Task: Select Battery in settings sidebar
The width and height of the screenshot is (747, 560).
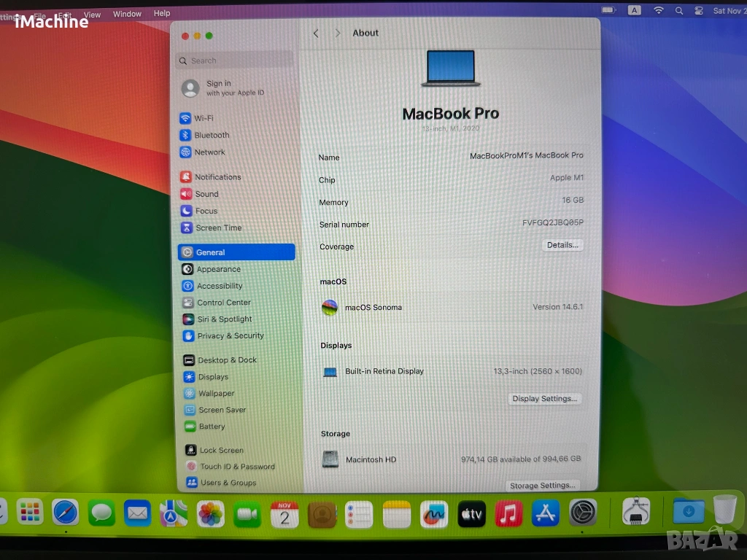Action: (x=212, y=427)
